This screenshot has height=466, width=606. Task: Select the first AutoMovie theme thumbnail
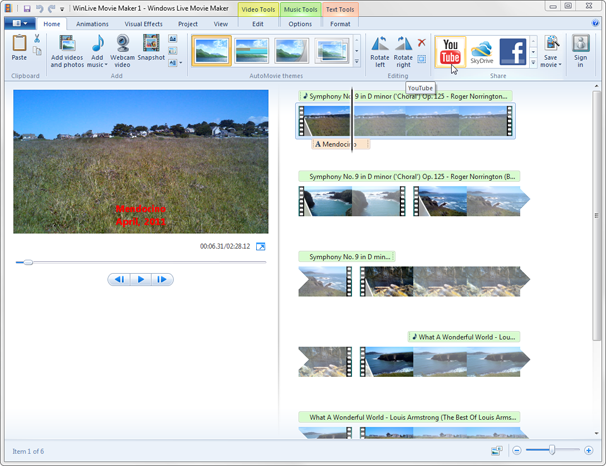tap(211, 51)
